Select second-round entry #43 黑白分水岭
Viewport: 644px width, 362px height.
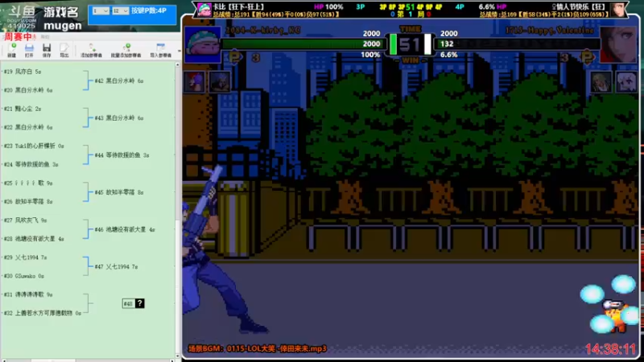(x=119, y=117)
